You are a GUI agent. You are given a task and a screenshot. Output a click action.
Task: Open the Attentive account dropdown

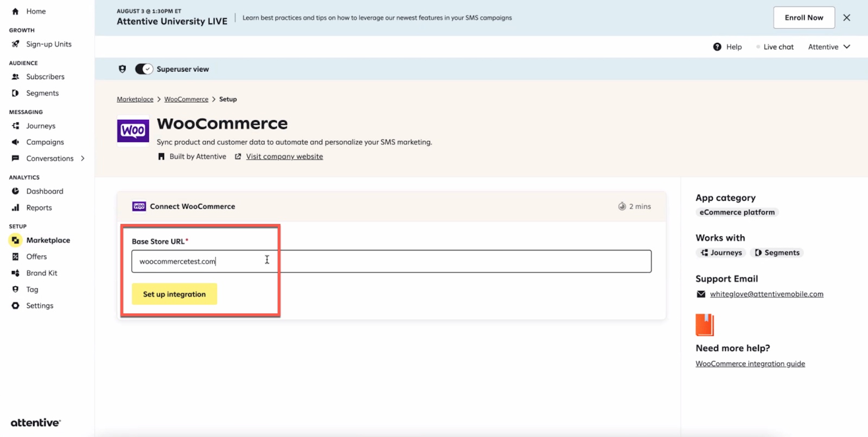click(829, 47)
